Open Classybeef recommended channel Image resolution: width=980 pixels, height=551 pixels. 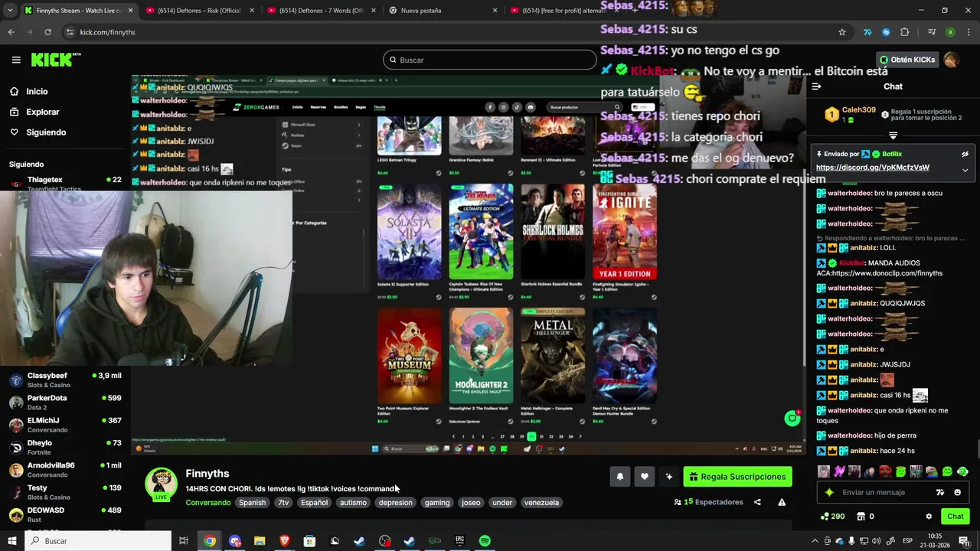(65, 380)
